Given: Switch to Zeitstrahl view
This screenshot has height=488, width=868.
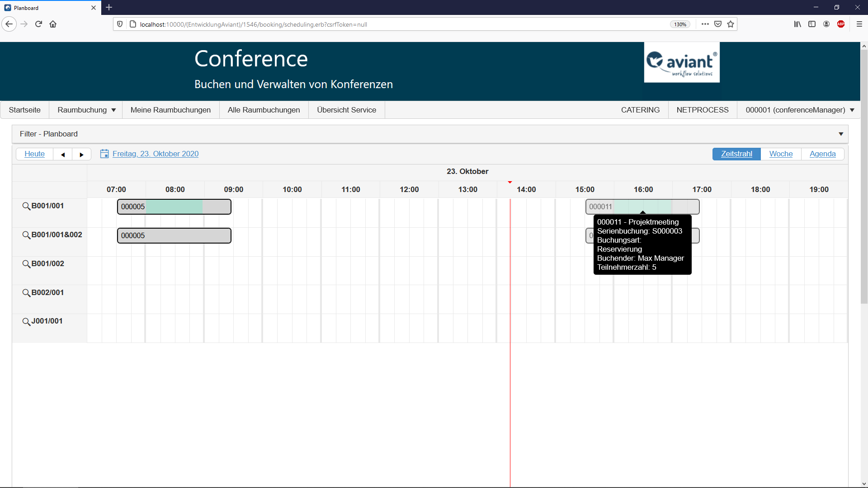Looking at the screenshot, I should pyautogui.click(x=736, y=154).
